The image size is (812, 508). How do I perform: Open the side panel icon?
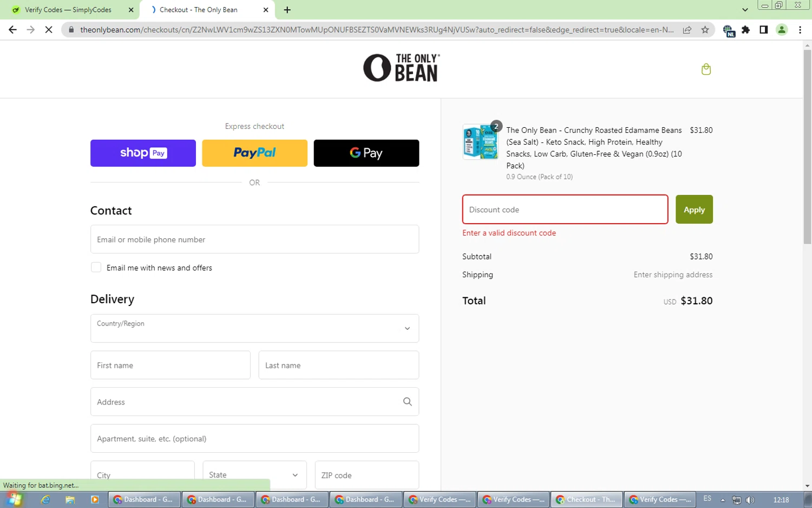[764, 30]
